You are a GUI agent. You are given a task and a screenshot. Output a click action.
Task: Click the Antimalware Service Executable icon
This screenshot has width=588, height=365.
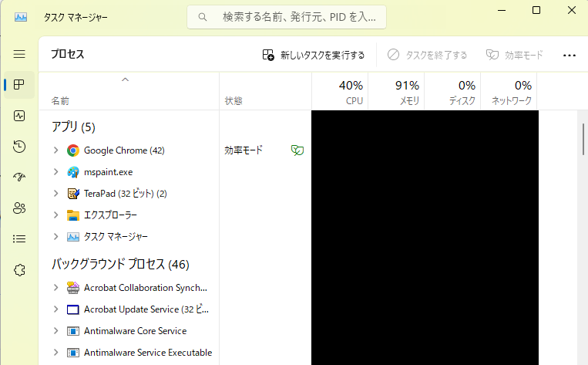[73, 353]
